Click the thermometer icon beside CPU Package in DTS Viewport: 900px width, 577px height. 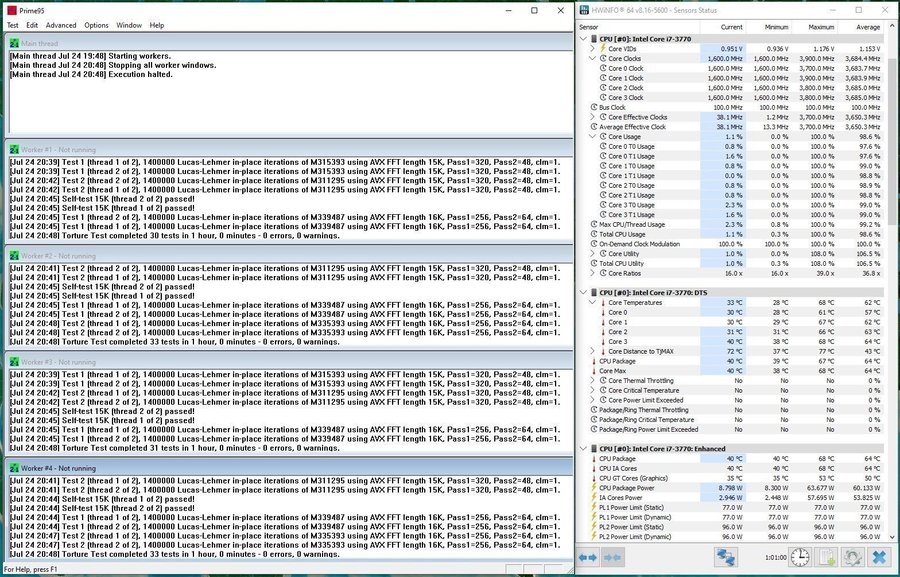594,361
